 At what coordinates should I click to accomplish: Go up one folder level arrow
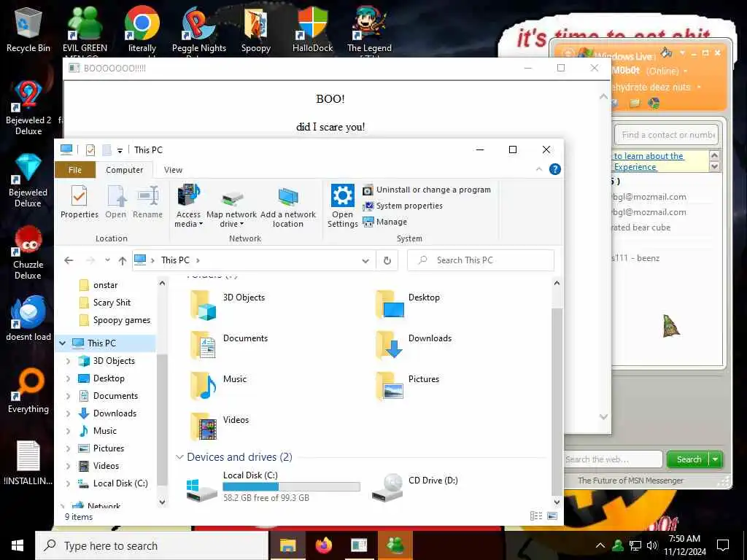(x=123, y=260)
